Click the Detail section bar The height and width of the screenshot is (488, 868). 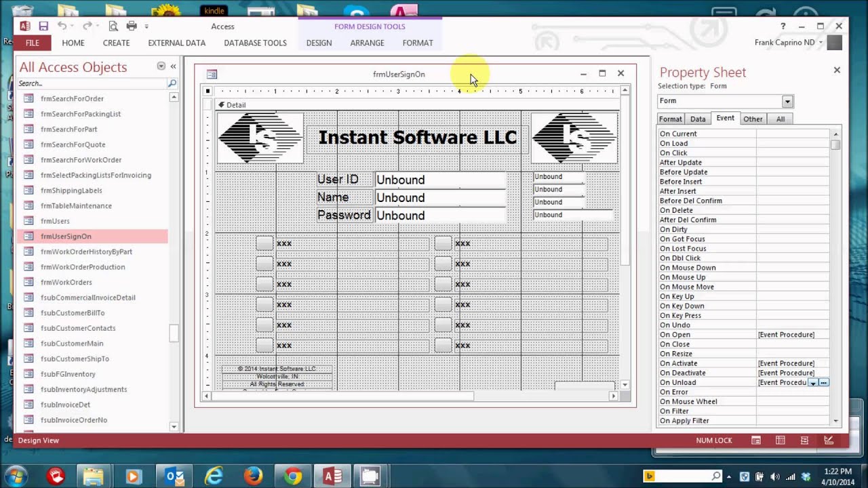coord(417,105)
